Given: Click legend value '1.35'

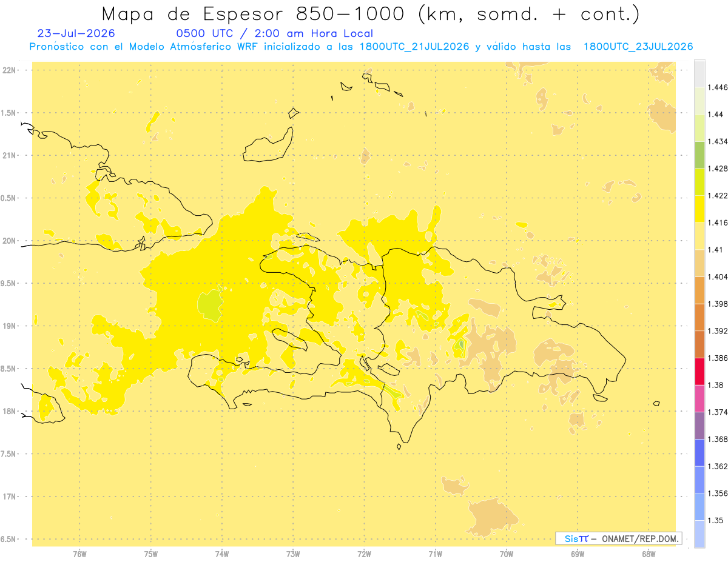Looking at the screenshot, I should tap(715, 520).
